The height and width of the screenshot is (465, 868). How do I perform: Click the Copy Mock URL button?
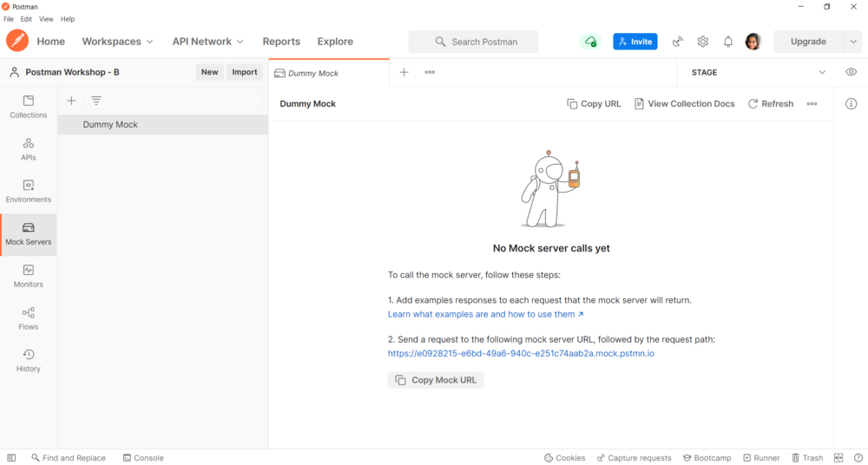click(x=436, y=380)
